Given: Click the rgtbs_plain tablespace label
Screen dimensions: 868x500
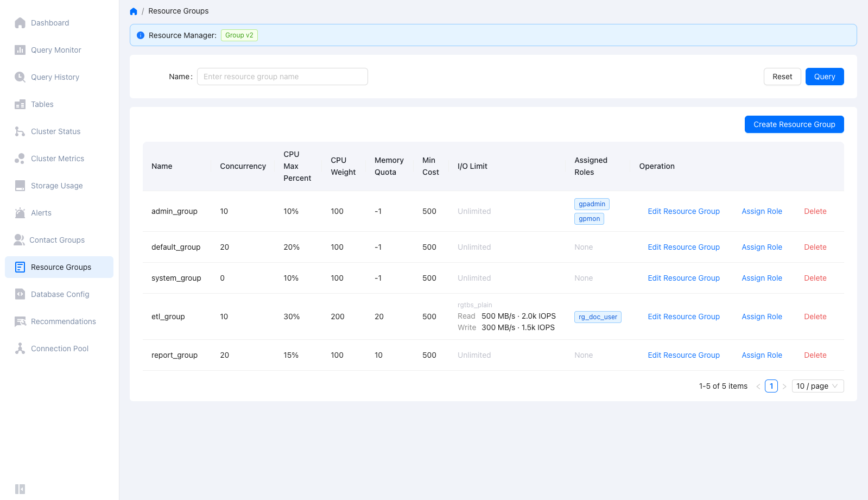Looking at the screenshot, I should pyautogui.click(x=474, y=305).
